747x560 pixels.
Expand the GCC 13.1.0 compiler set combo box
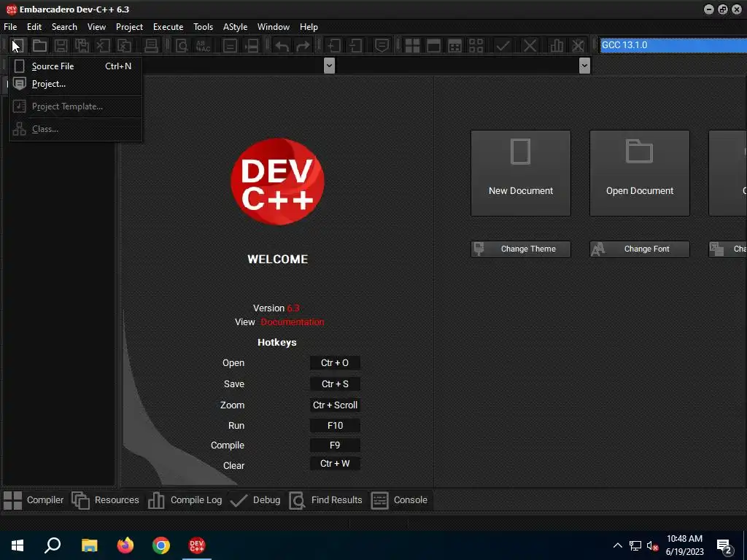pyautogui.click(x=673, y=45)
